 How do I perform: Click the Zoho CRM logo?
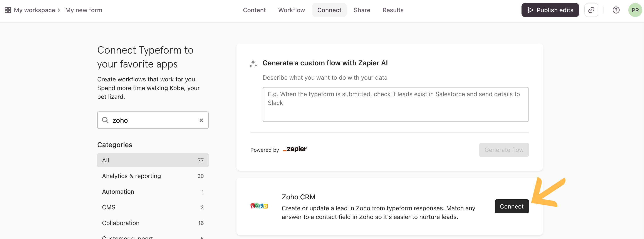coord(259,206)
